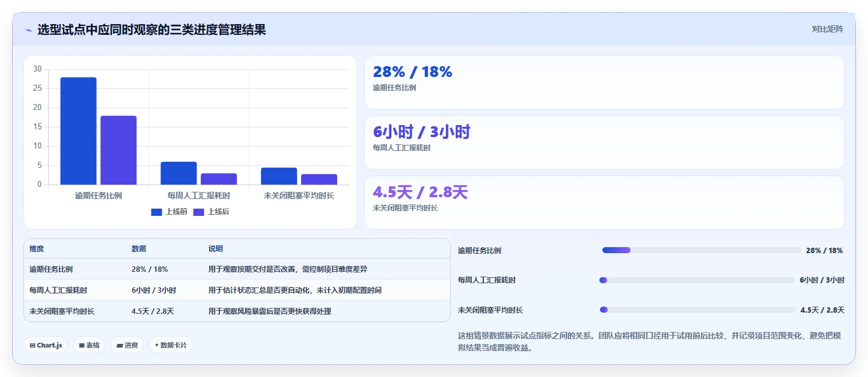Click the 数据 table column header

139,249
